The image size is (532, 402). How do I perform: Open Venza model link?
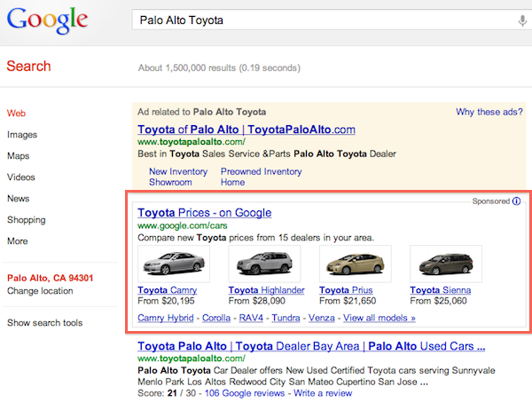pos(321,318)
